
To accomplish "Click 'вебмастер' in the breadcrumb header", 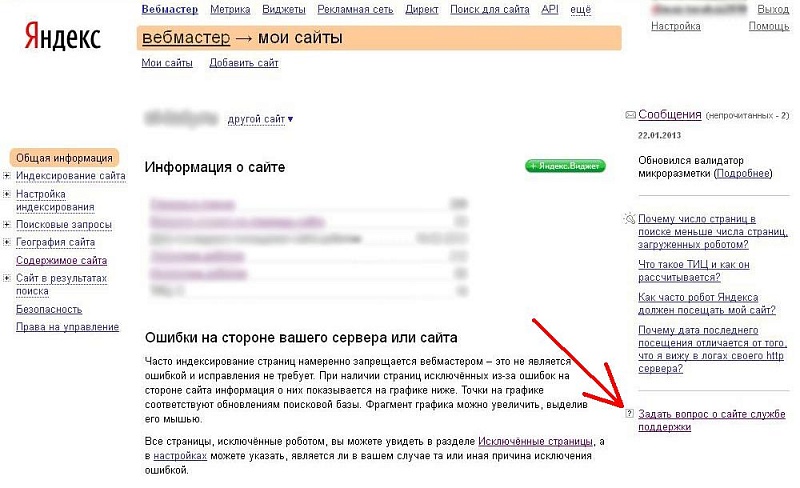I will pyautogui.click(x=186, y=38).
